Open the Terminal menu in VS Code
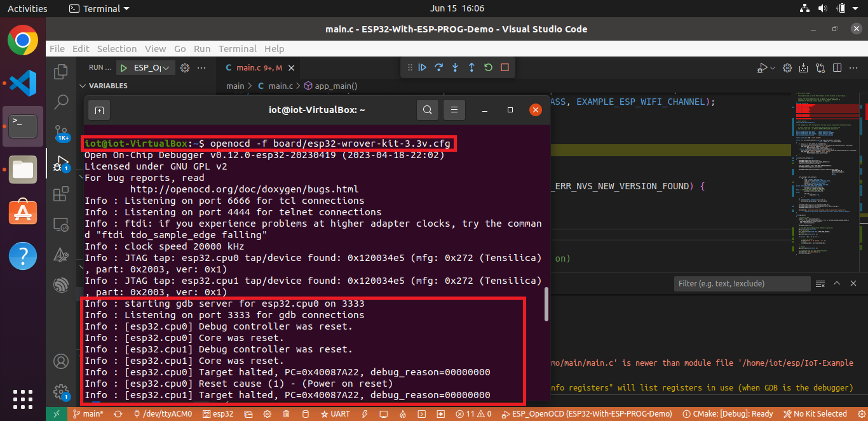This screenshot has height=421, width=868. tap(237, 49)
